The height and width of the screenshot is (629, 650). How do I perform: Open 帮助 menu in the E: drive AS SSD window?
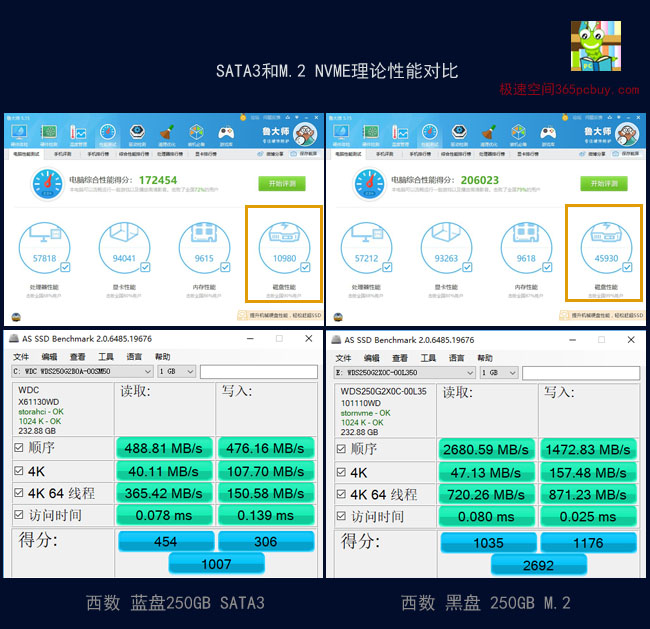pyautogui.click(x=485, y=358)
